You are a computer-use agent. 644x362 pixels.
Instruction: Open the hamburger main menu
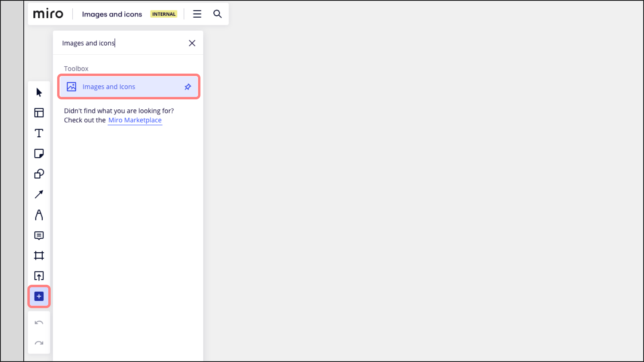coord(197,14)
